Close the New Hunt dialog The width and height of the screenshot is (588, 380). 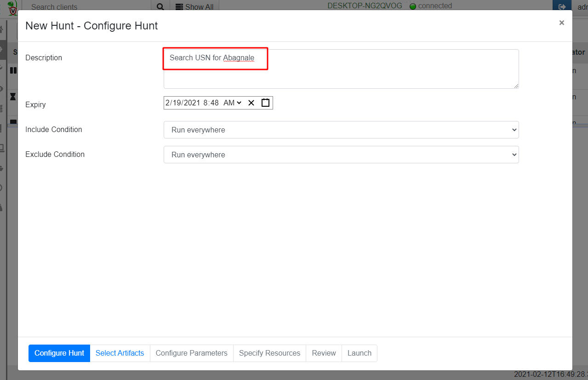[x=561, y=23]
